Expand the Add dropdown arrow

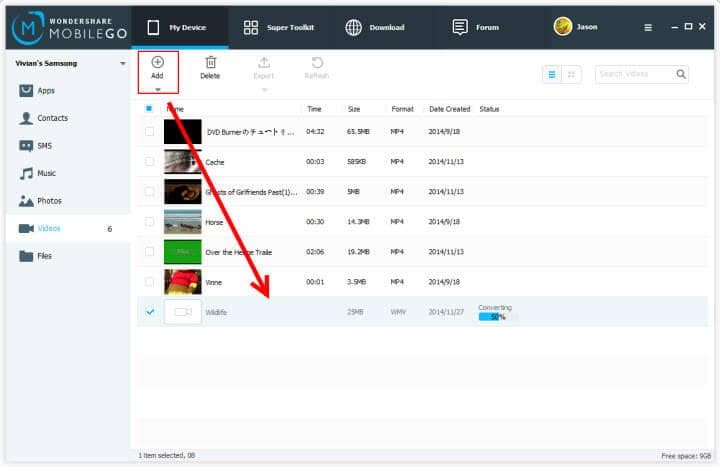158,90
